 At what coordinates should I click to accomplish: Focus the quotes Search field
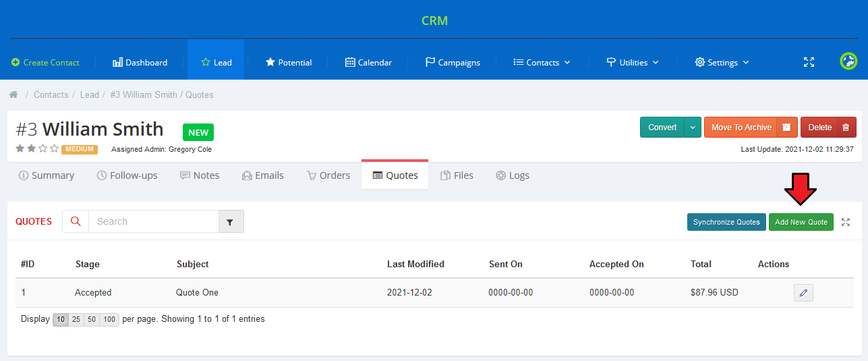tap(154, 221)
